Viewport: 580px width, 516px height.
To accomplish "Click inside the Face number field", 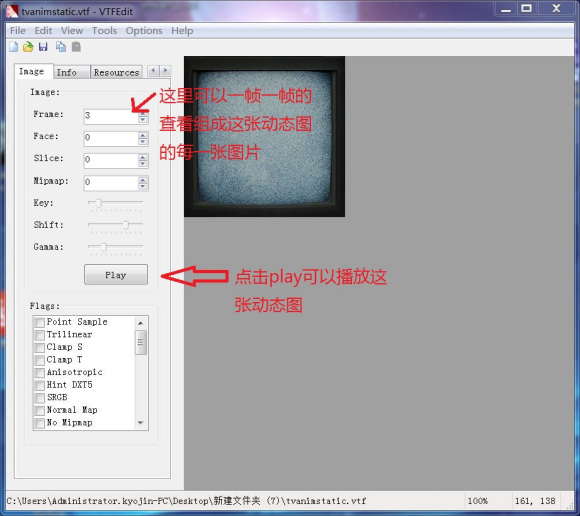I will pyautogui.click(x=111, y=139).
